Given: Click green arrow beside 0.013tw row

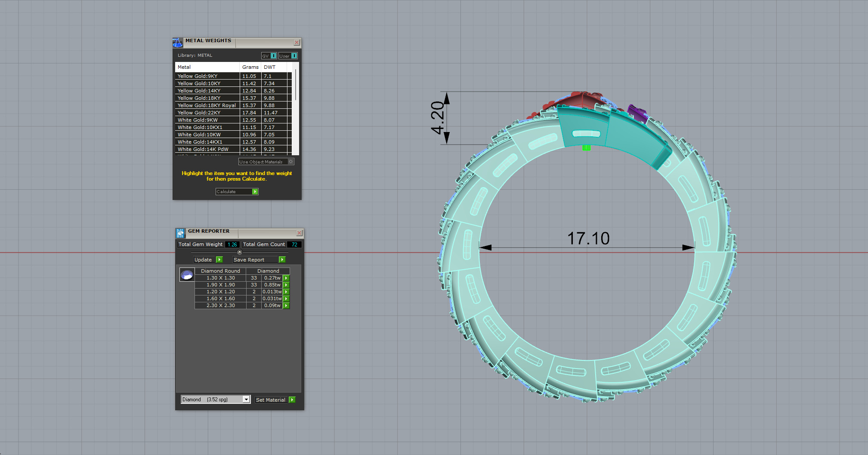Looking at the screenshot, I should (286, 292).
